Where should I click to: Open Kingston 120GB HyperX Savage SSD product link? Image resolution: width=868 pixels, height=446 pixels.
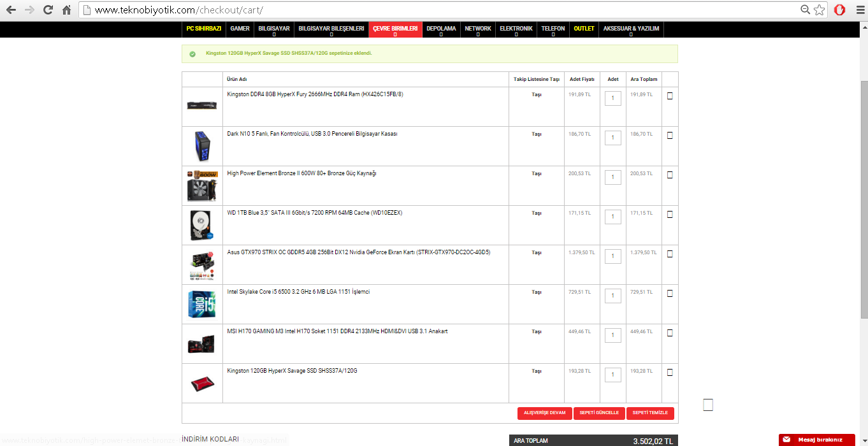(292, 371)
